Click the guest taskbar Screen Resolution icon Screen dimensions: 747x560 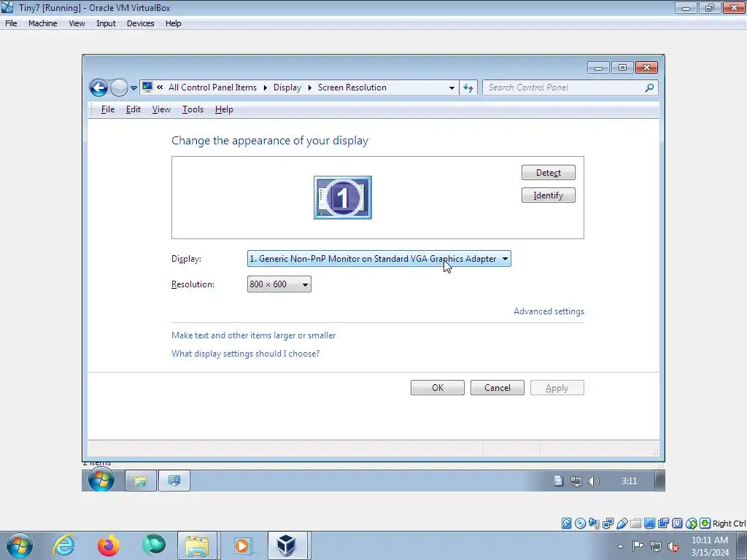pyautogui.click(x=174, y=481)
